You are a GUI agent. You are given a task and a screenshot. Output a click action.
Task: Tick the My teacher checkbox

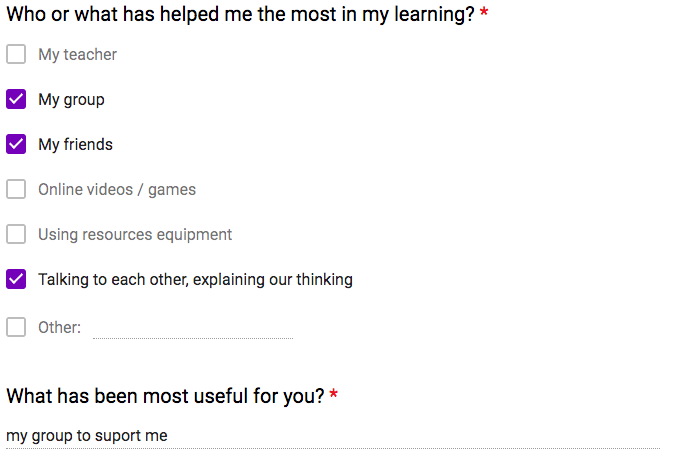pos(16,54)
